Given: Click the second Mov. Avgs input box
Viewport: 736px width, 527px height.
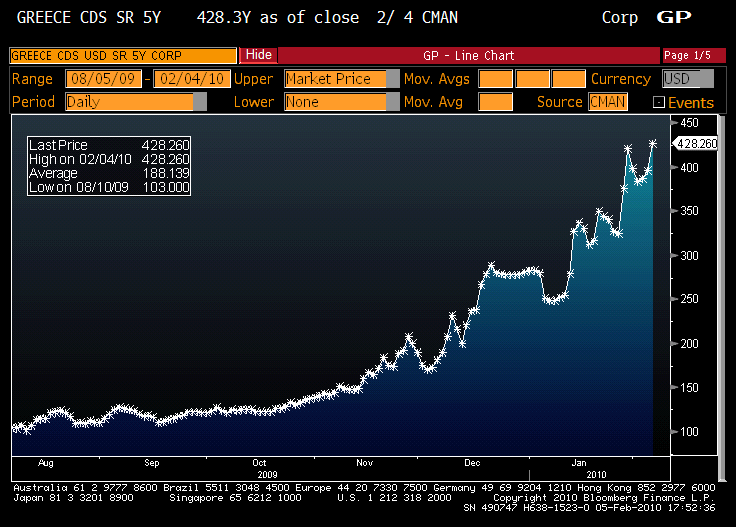Looking at the screenshot, I should tap(532, 79).
